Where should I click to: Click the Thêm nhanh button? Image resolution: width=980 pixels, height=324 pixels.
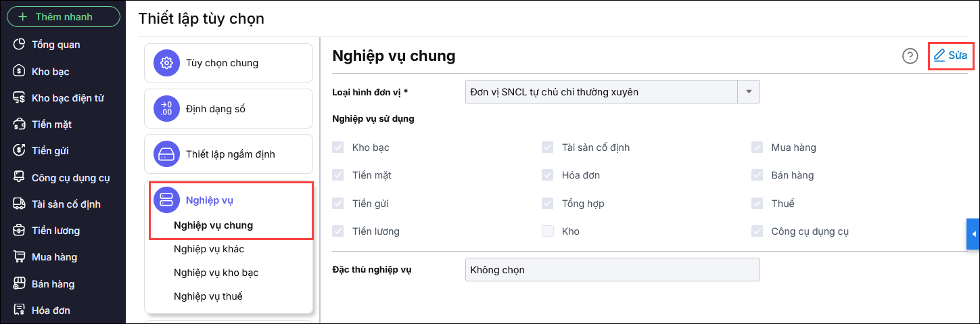(64, 16)
